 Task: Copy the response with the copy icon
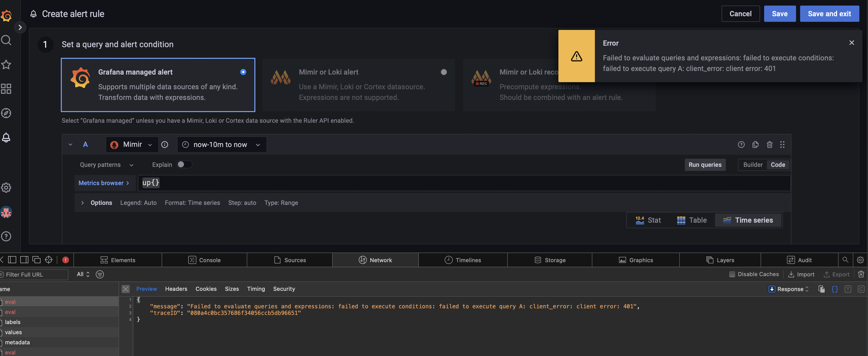822,289
